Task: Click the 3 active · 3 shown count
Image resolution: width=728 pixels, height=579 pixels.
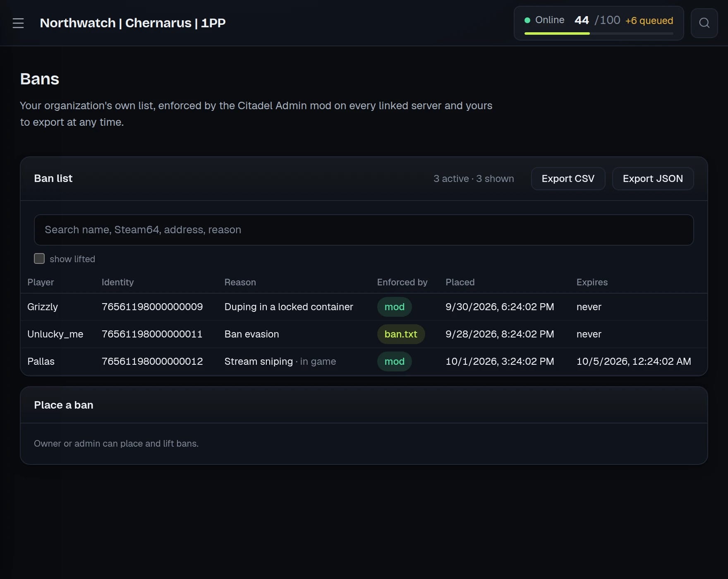Action: click(x=474, y=179)
